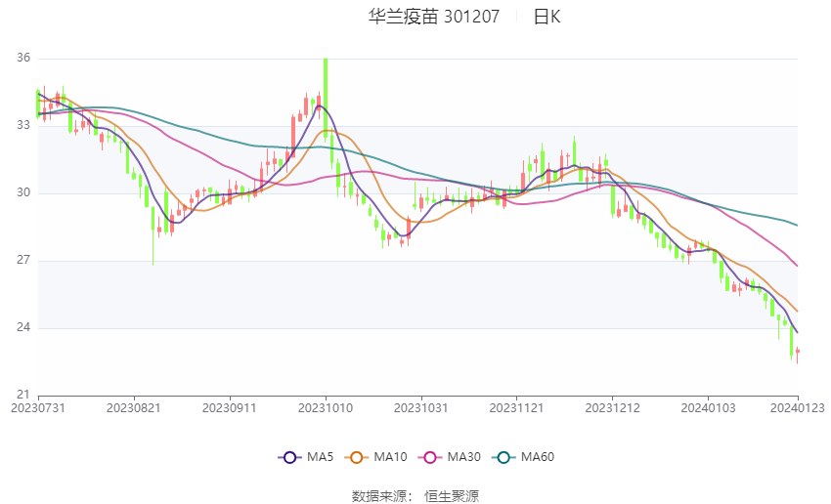Click the 21 price axis label

23,395
